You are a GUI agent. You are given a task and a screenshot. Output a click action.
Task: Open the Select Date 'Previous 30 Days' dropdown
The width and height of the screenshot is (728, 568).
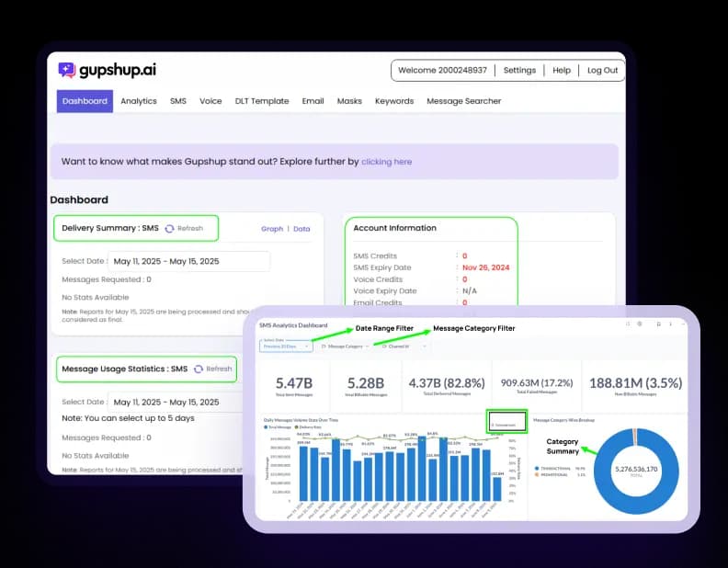pyautogui.click(x=286, y=346)
